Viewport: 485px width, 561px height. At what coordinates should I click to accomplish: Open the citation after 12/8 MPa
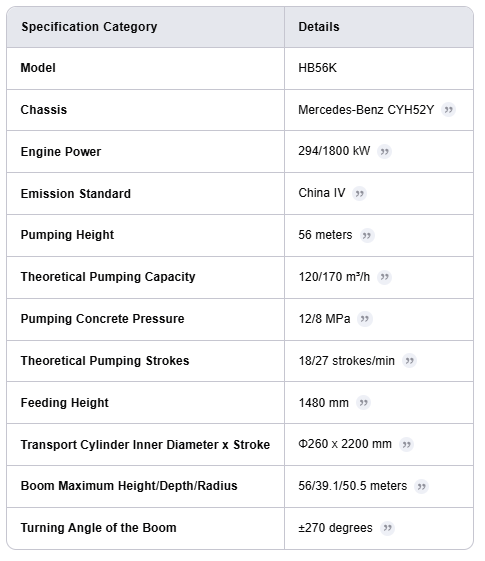364,319
